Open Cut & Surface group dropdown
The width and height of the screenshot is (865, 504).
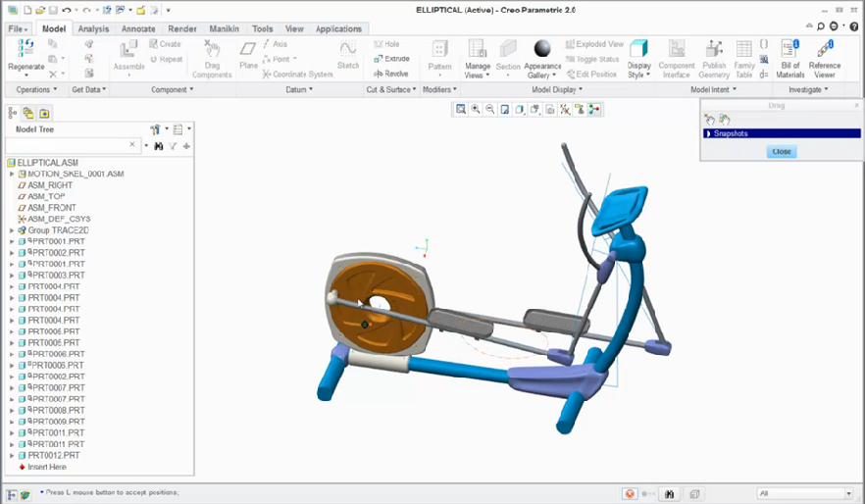[x=391, y=89]
